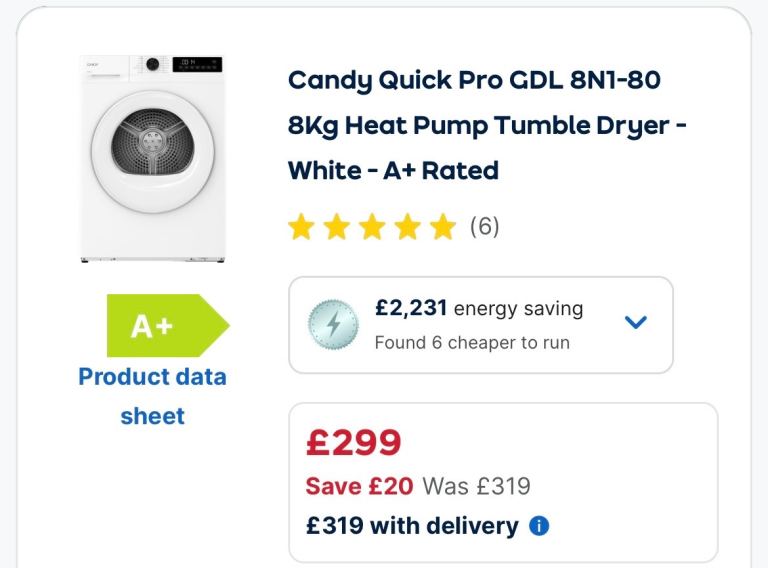The height and width of the screenshot is (568, 768).
Task: Click the first yellow rating star
Action: [300, 228]
